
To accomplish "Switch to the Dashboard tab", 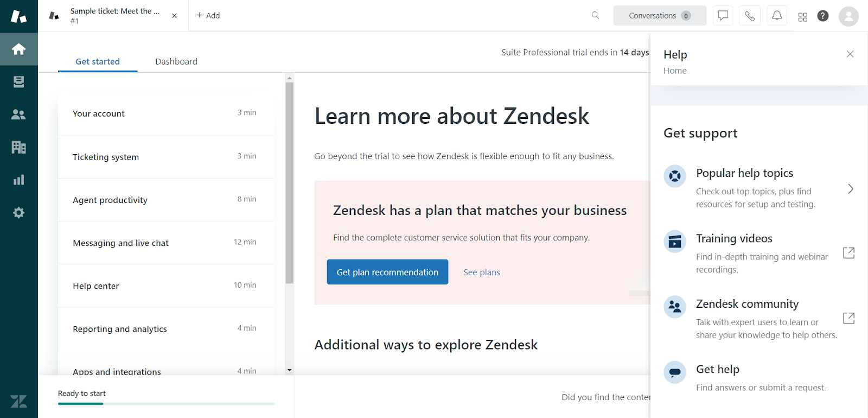I will 176,61.
